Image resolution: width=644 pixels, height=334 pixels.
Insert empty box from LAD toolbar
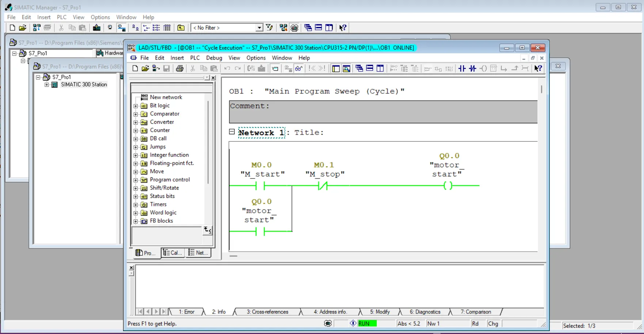[x=494, y=68]
